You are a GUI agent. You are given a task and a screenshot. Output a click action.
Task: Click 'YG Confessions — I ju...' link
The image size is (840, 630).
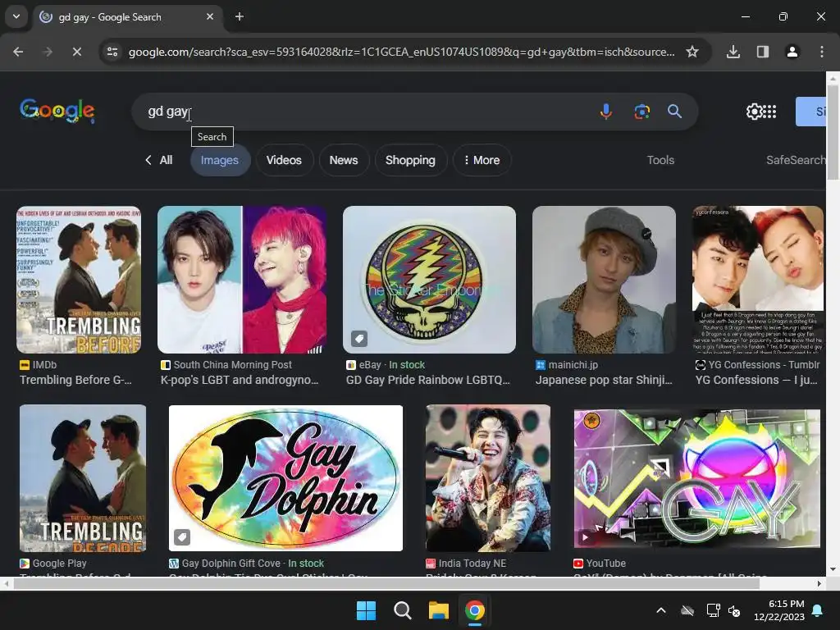[x=756, y=380]
